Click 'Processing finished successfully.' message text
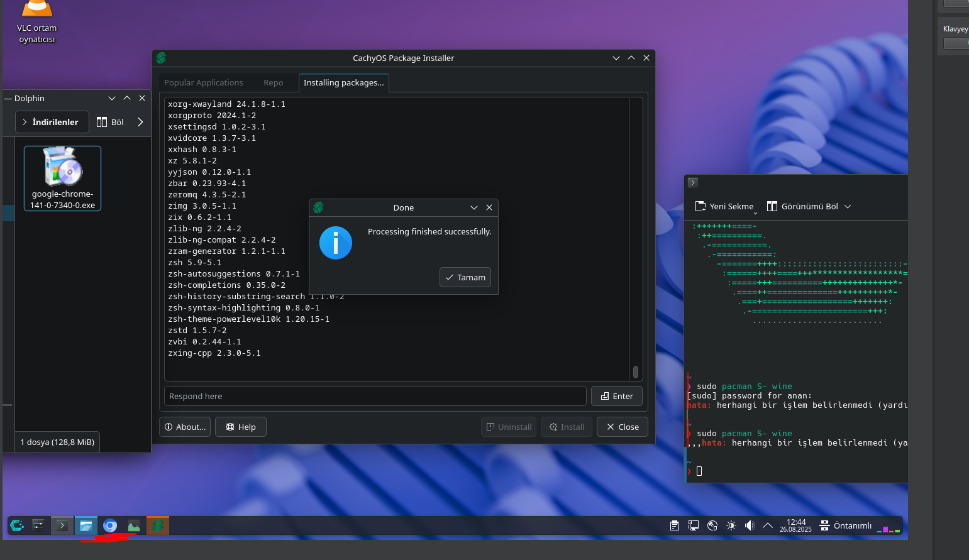The image size is (969, 560). tap(429, 231)
